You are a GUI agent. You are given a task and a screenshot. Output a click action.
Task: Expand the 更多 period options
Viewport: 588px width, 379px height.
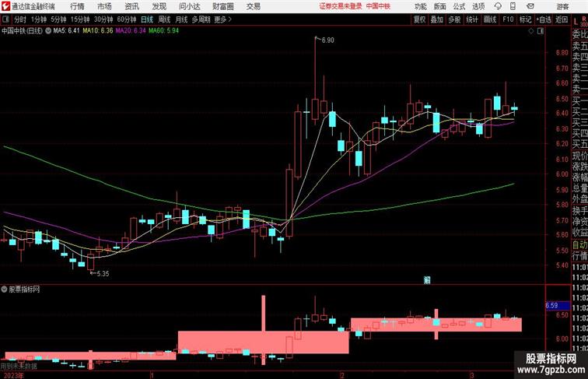(x=222, y=19)
